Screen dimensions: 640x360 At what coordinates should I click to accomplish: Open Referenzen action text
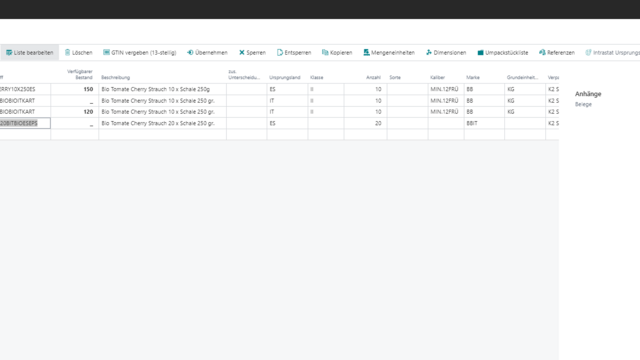pos(561,53)
